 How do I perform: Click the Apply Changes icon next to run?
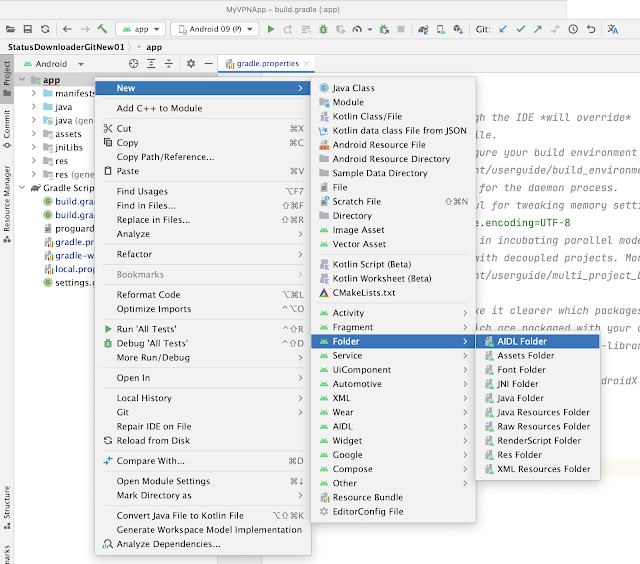288,29
